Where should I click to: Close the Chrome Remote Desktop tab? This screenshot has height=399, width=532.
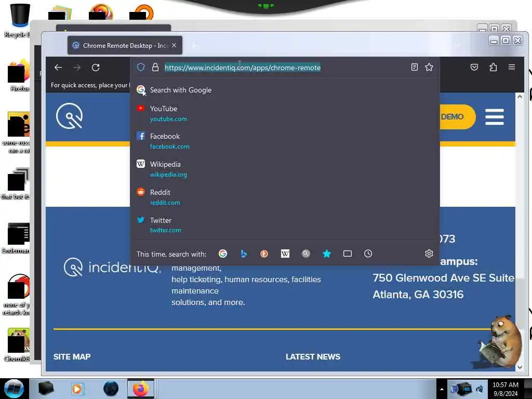click(x=174, y=45)
